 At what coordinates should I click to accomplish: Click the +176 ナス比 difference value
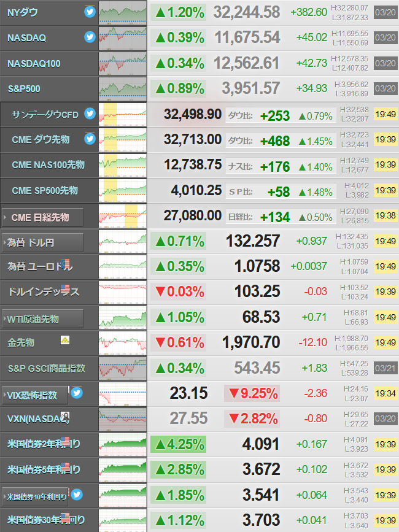(275, 167)
